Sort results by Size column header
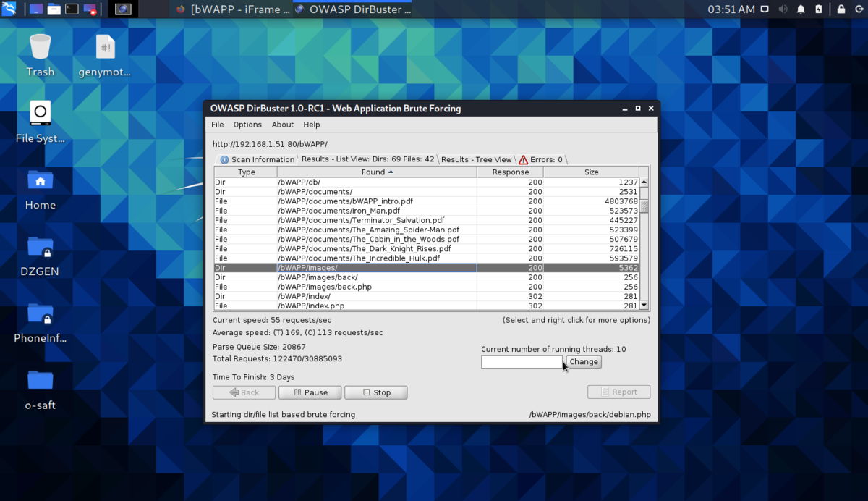The height and width of the screenshot is (501, 868). (591, 172)
